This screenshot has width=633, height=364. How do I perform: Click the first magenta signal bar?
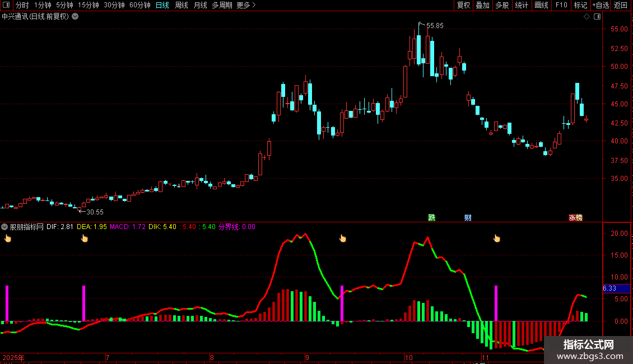(7, 303)
